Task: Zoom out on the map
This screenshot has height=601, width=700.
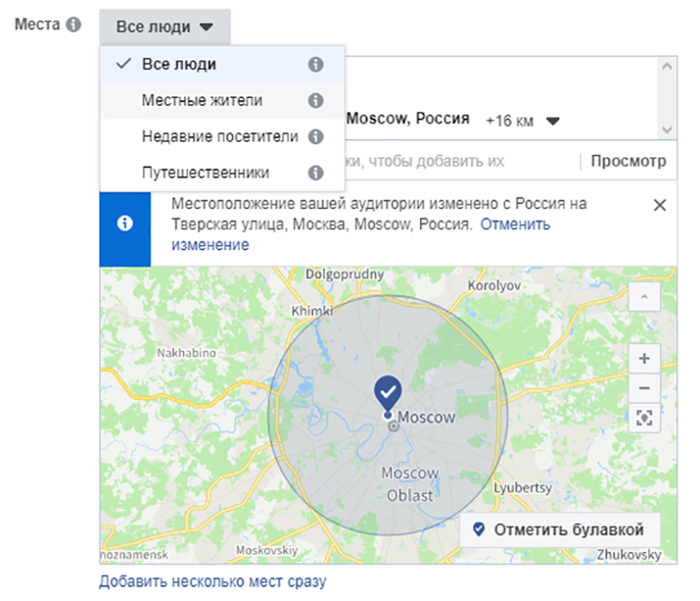Action: [x=644, y=388]
